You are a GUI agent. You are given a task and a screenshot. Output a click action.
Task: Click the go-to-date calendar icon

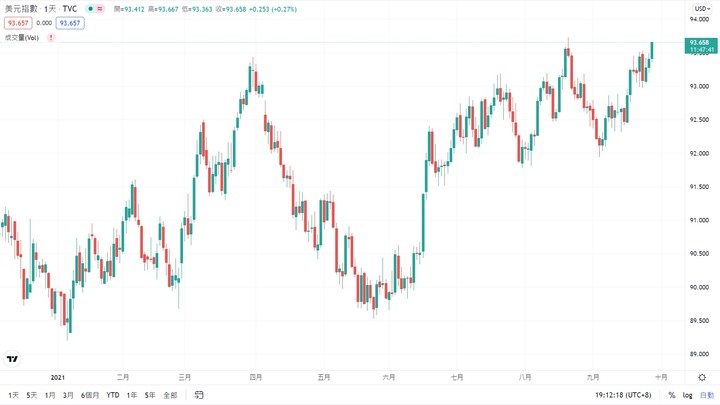click(198, 395)
